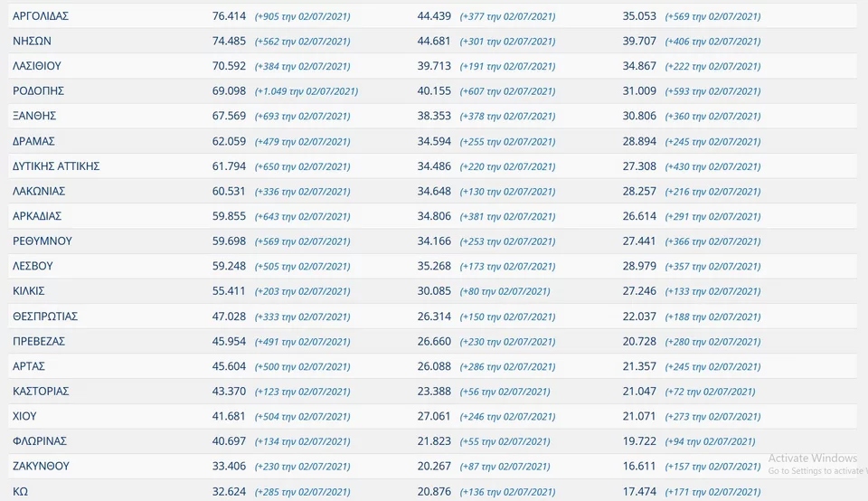Click value 27.061 in ΧΙΟΥ row
Image resolution: width=868 pixels, height=501 pixels.
pos(435,417)
